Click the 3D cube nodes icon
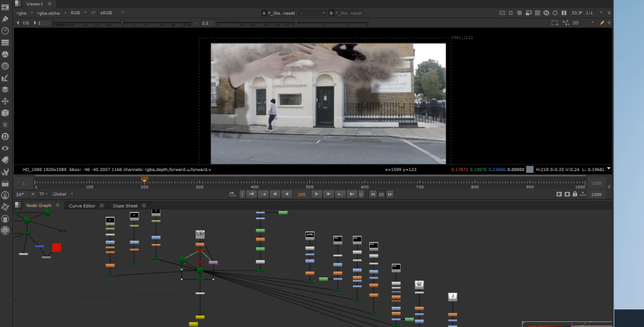Viewport: 644px width, 327px height. (5, 113)
